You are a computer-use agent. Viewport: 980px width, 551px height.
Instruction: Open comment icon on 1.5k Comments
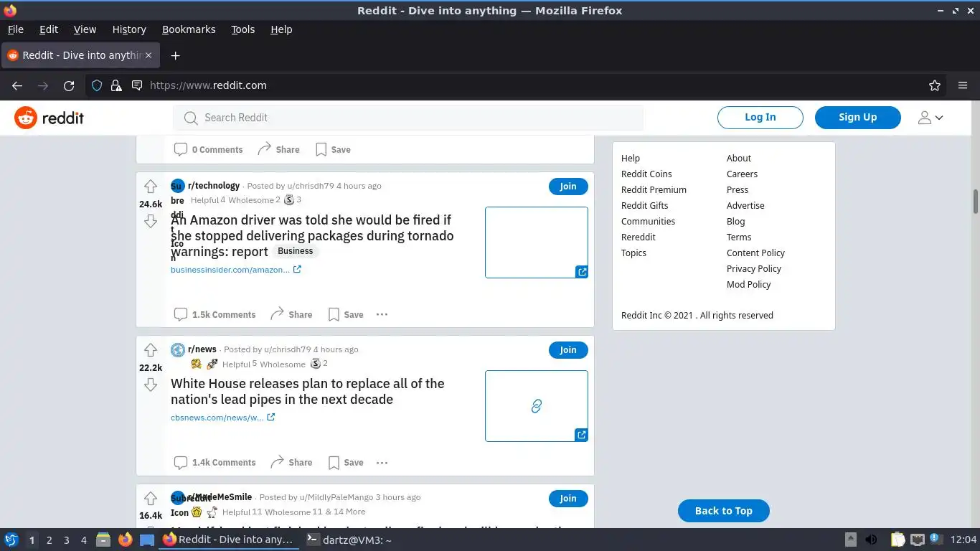[181, 314]
